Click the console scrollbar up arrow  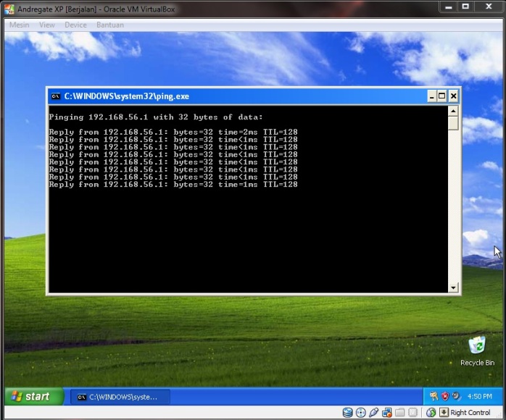(453, 112)
